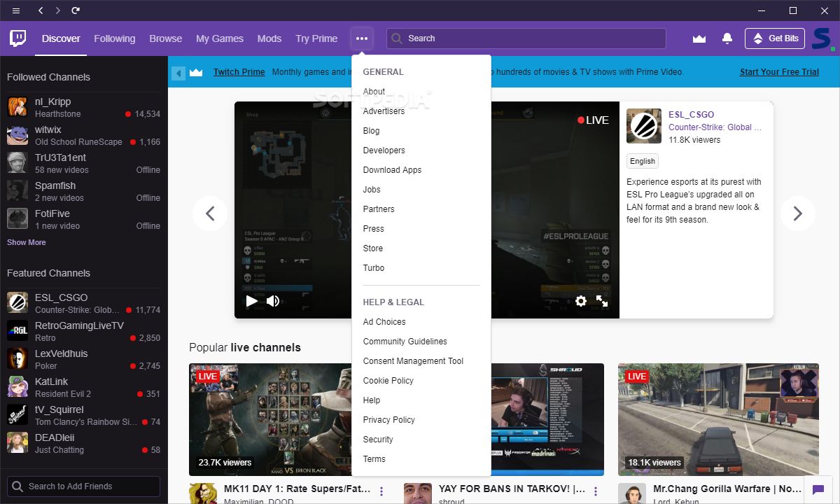Open the chat whisper bubble icon

(x=818, y=489)
